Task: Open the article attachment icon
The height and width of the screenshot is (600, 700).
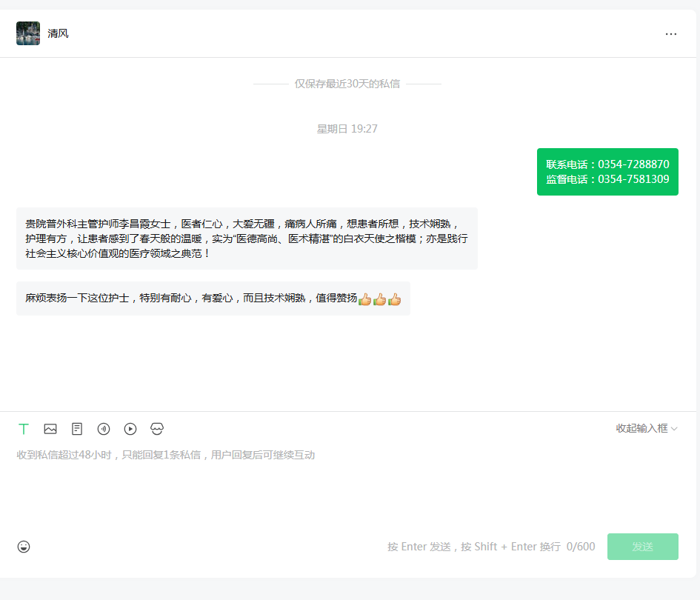Action: (x=77, y=429)
